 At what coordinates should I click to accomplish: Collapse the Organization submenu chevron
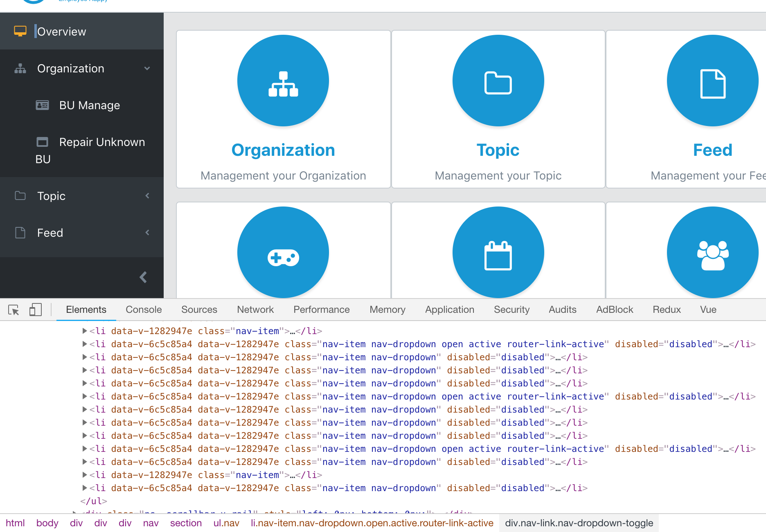point(147,68)
